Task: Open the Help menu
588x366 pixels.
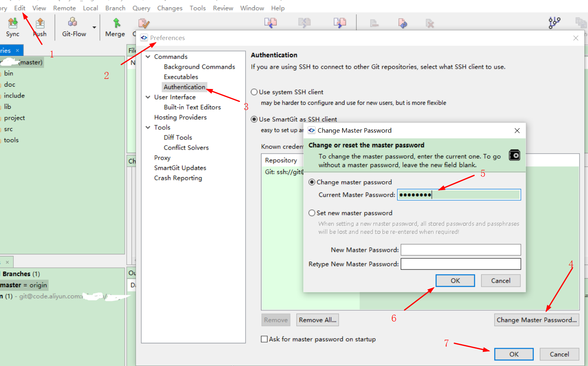Action: coord(278,8)
